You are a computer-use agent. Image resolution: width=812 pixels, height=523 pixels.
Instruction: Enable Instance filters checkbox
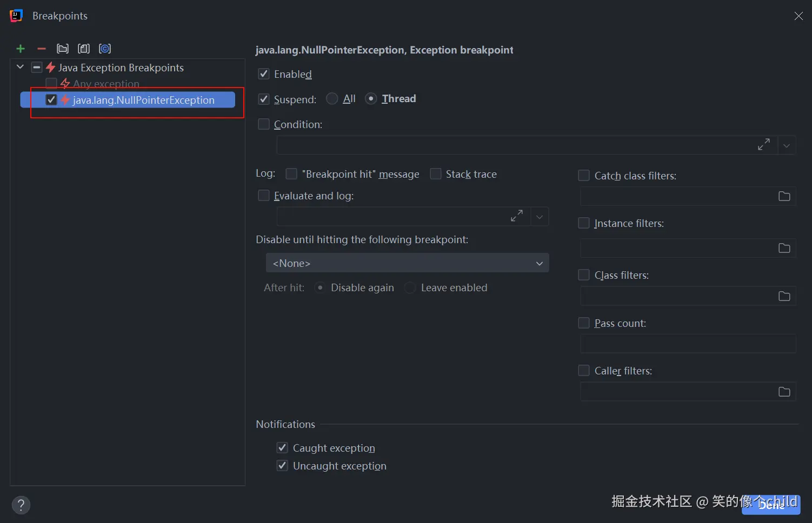tap(584, 223)
